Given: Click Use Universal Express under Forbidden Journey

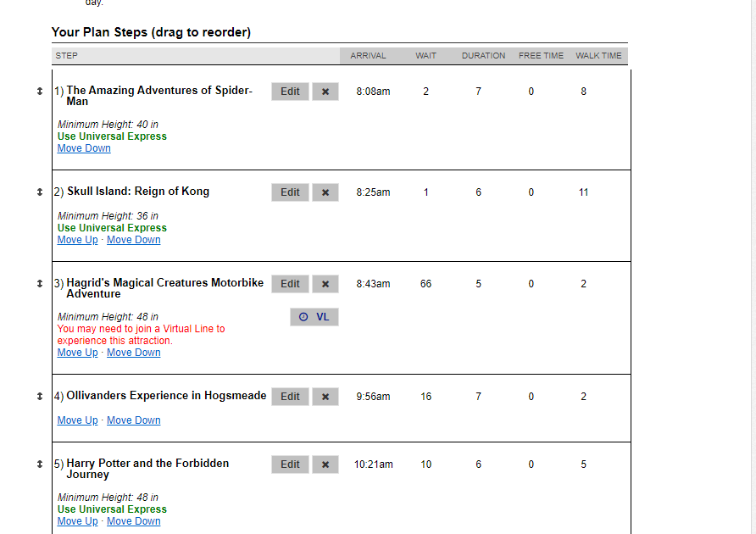Looking at the screenshot, I should tap(112, 509).
